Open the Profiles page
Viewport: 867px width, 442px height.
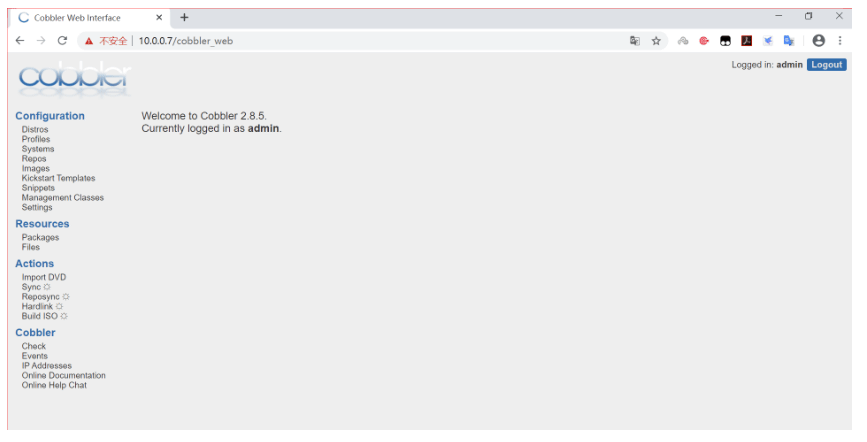click(36, 139)
